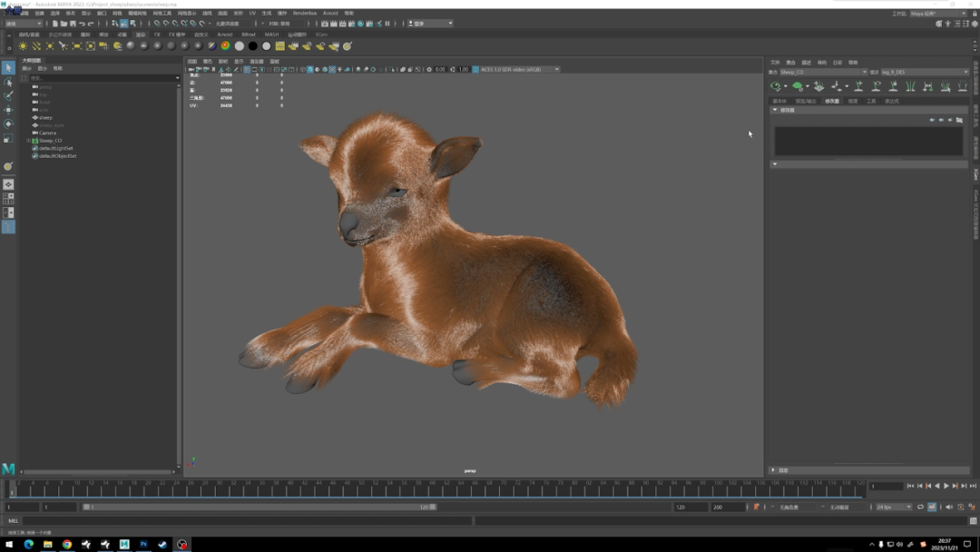Toggle the loop playback icon
Viewport: 980px width, 552px height.
point(921,507)
